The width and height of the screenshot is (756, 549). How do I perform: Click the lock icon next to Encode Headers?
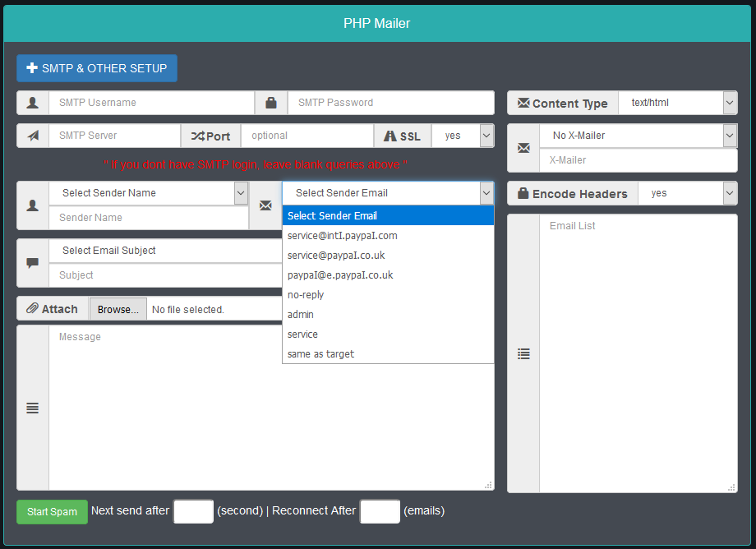[x=523, y=193]
